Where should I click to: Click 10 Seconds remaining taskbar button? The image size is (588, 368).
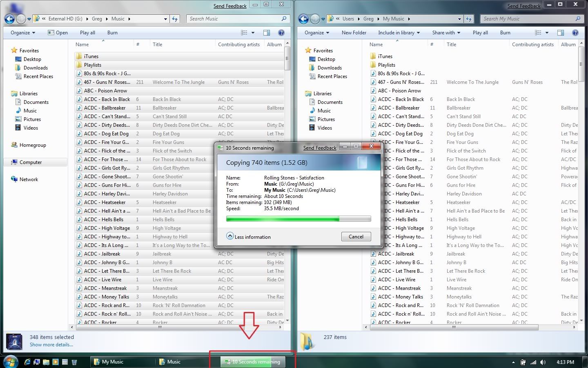pos(252,362)
